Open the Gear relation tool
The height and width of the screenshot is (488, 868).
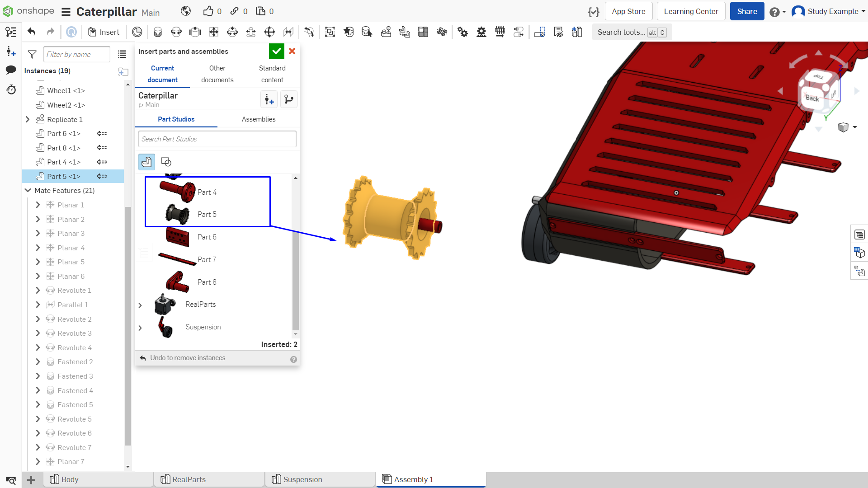(x=463, y=32)
